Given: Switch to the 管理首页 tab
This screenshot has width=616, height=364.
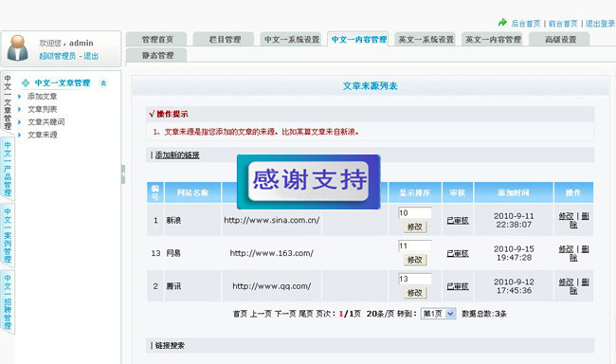Looking at the screenshot, I should pos(157,39).
